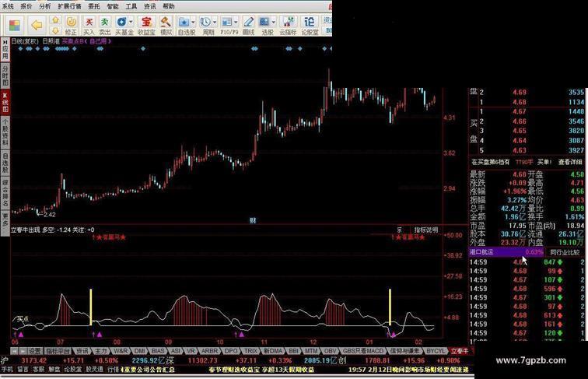Expand the 周期 period dropdown arrow
This screenshot has height=379, width=588.
pos(215,22)
